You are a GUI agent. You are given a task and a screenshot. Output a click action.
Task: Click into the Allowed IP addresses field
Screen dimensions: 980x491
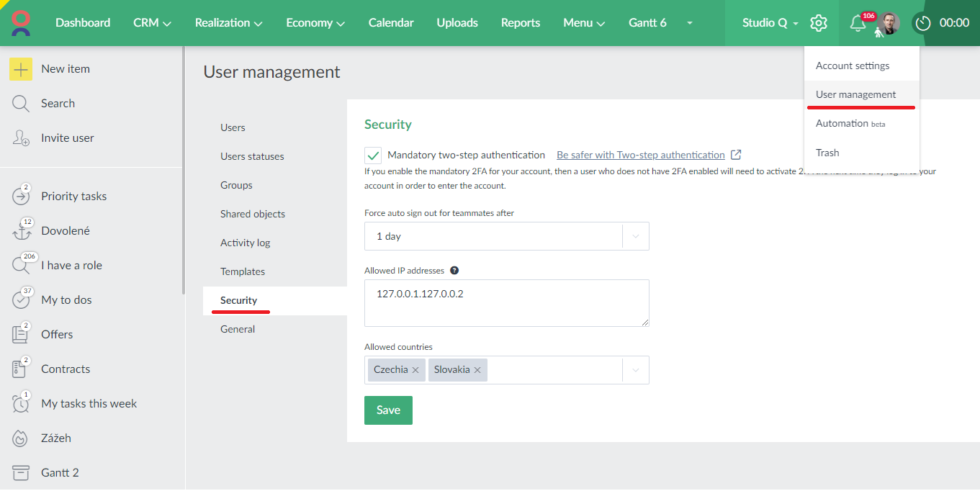(x=506, y=303)
